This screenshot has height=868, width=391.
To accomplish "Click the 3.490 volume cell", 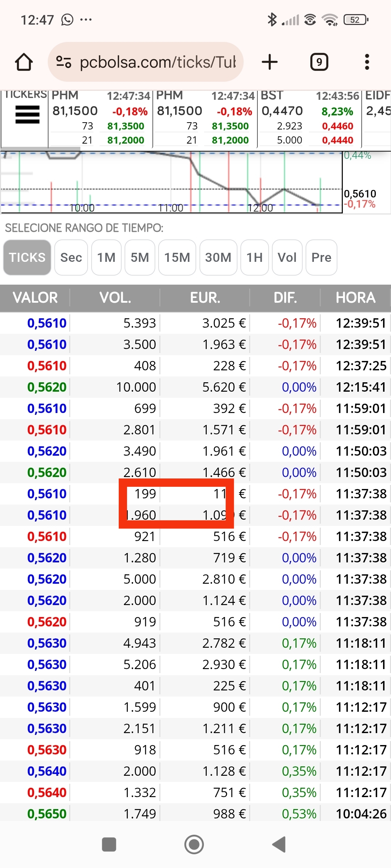I will pos(140,451).
